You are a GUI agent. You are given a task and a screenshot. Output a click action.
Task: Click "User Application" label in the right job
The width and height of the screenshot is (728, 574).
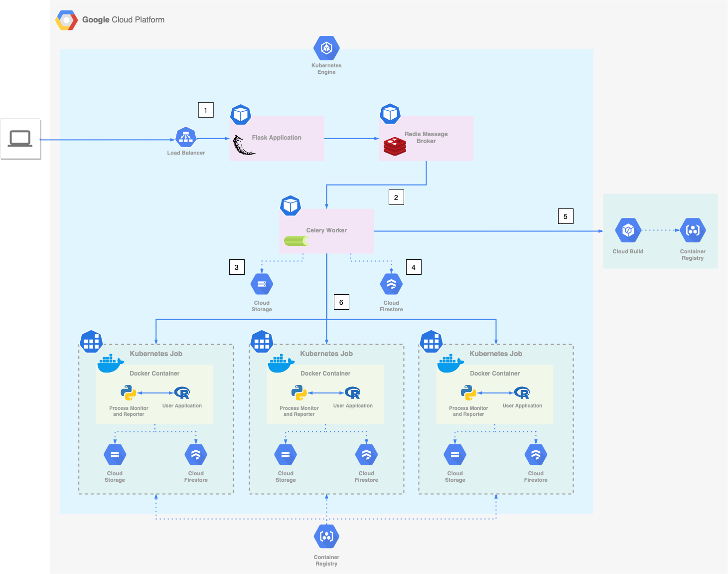[522, 406]
